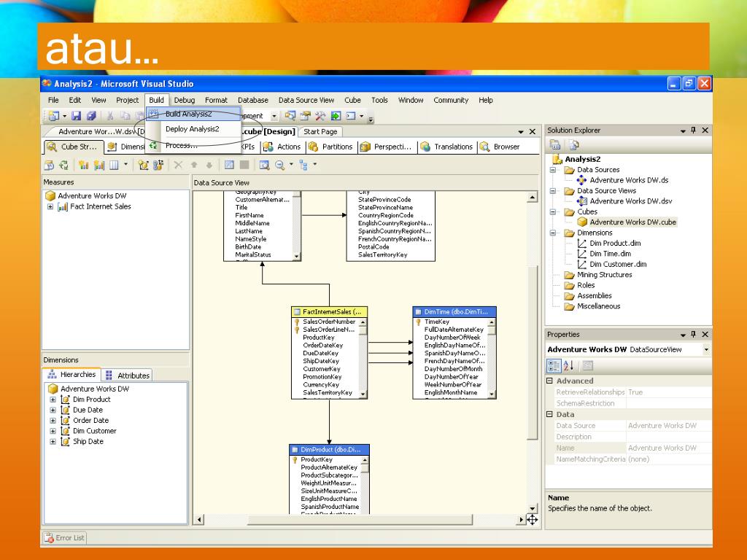
Task: Click the Name property value field
Action: click(x=668, y=448)
